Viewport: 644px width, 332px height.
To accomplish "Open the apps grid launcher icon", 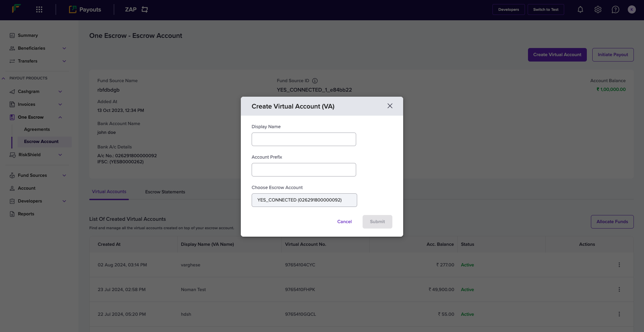I will pos(39,9).
